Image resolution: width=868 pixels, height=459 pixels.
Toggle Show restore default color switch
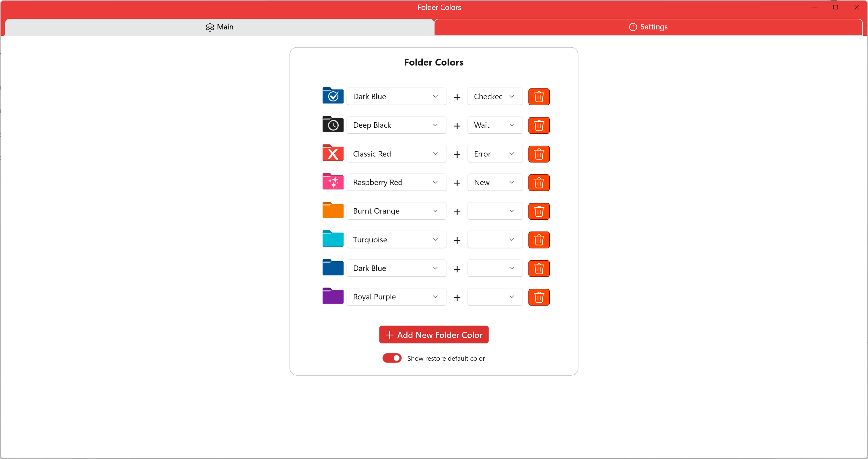[x=392, y=358]
